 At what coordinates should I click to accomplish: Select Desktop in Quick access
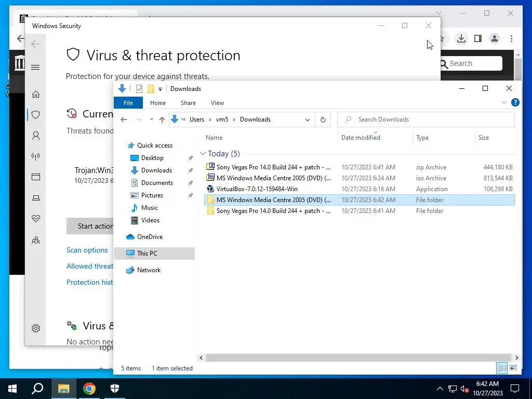click(152, 158)
